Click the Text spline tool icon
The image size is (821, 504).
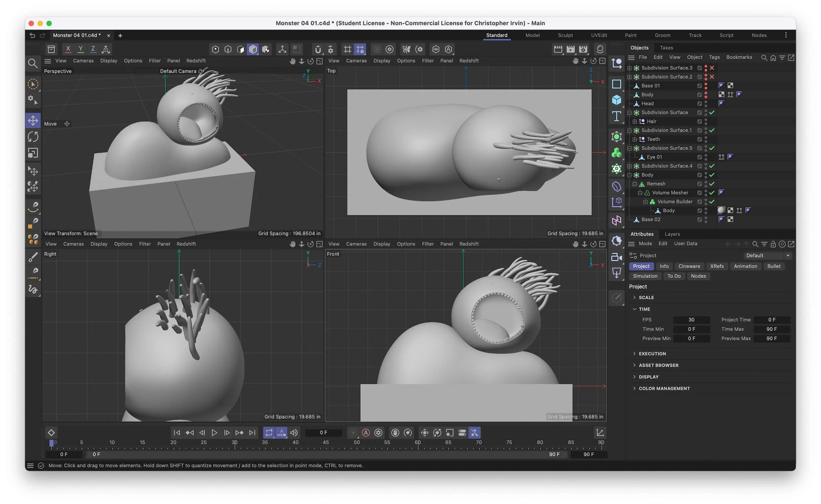tap(616, 116)
